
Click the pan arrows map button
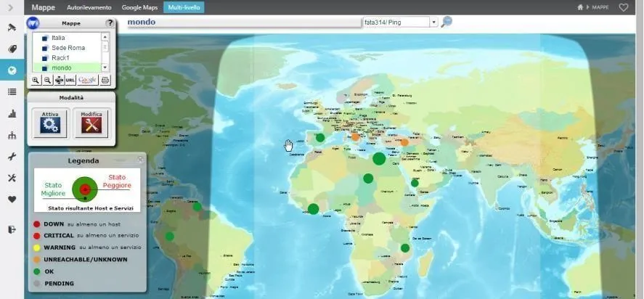[59, 80]
